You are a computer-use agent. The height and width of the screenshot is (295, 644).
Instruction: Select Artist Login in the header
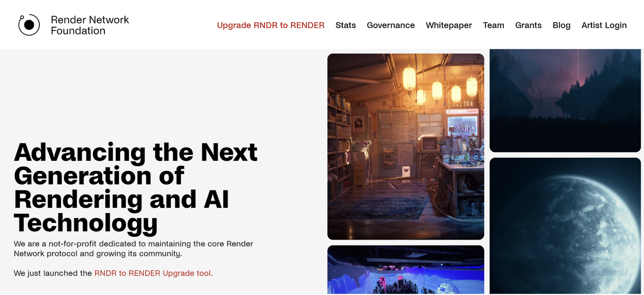click(604, 25)
